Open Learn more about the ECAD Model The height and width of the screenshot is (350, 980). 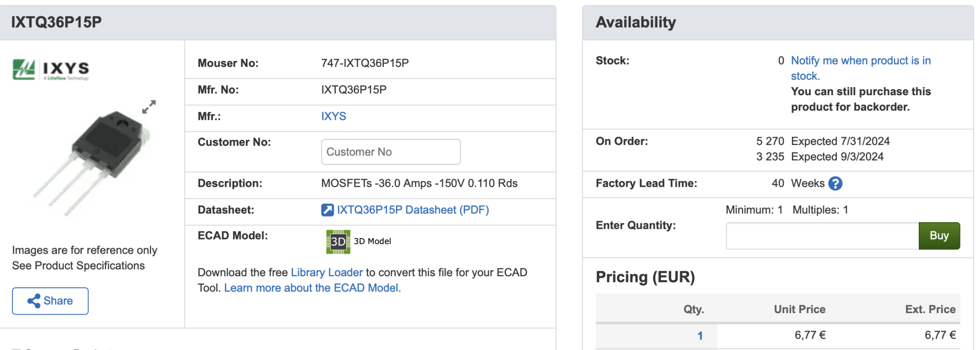312,288
